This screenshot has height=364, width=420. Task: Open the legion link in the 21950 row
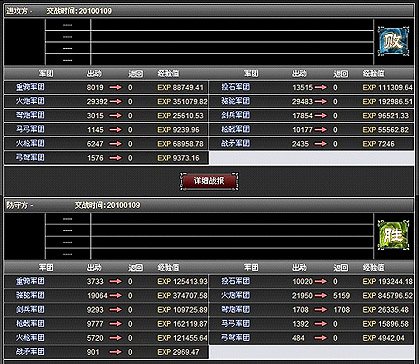click(235, 295)
